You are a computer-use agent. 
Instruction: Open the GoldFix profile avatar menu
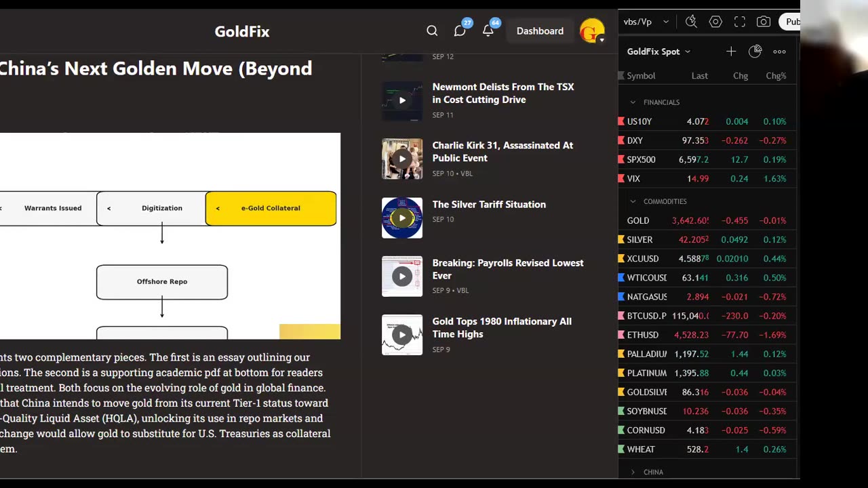point(593,31)
